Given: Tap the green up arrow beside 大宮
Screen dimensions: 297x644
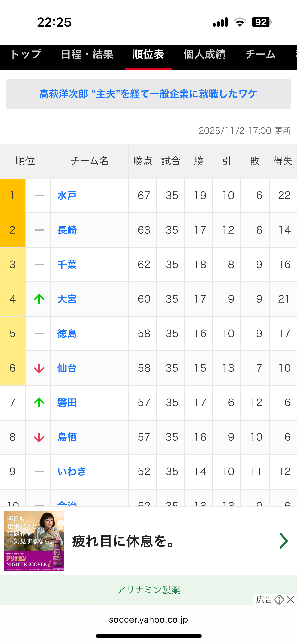Looking at the screenshot, I should point(39,299).
